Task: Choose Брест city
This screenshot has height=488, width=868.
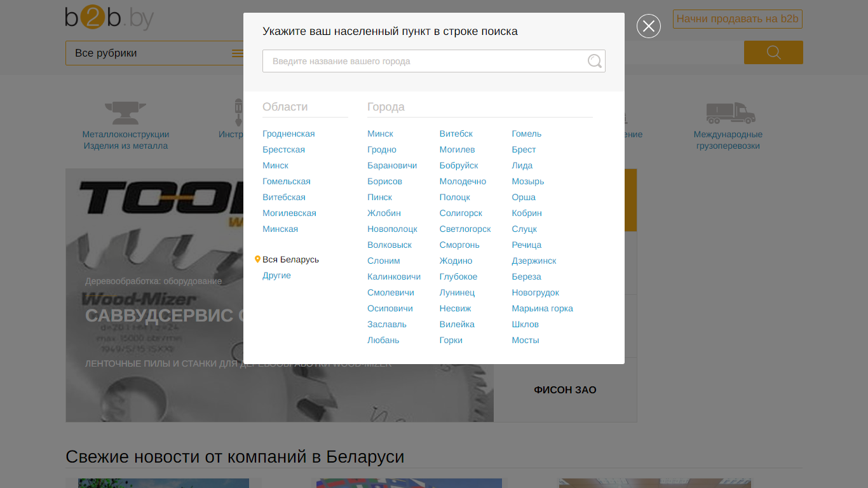Action: coord(524,149)
